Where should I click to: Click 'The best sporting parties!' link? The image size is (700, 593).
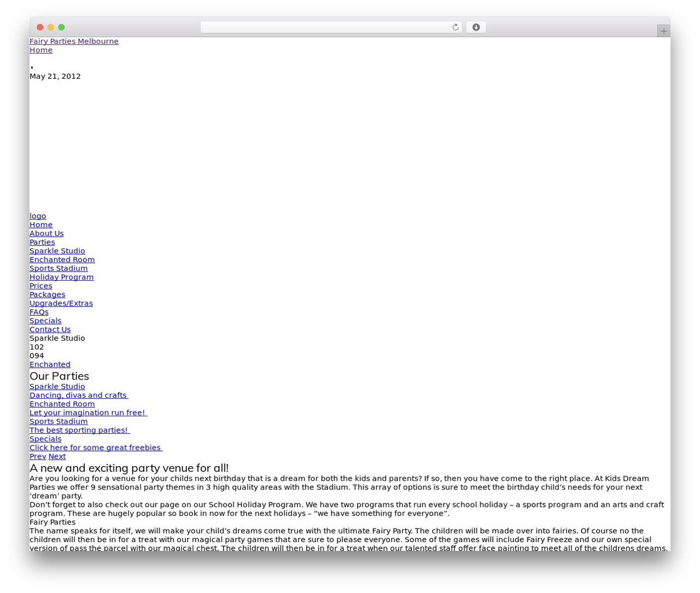80,431
